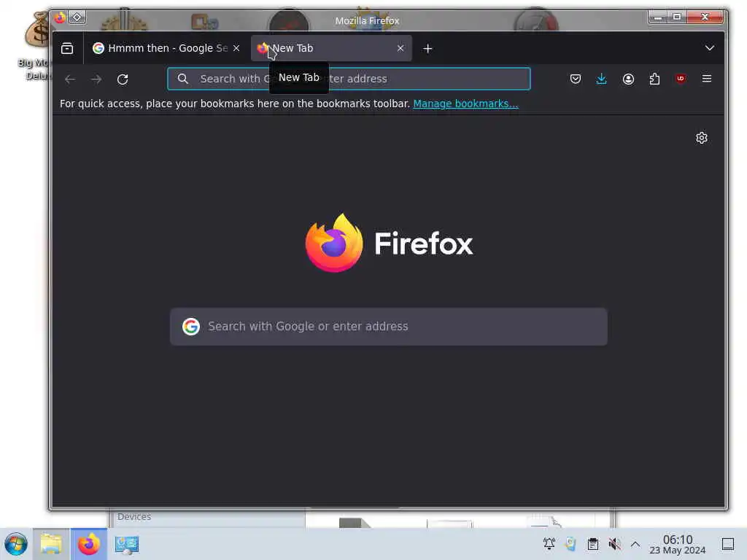Viewport: 747px width, 560px height.
Task: Open the Firefox account menu
Action: point(628,79)
